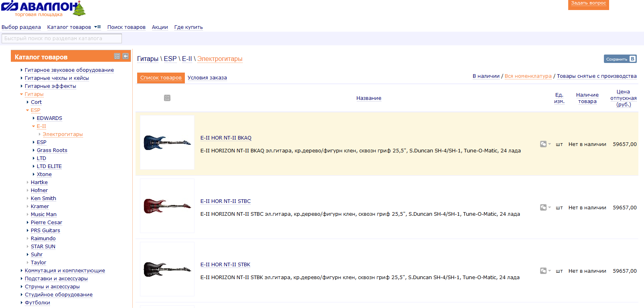This screenshot has width=644, height=308.
Task: Open Поиск товаров in the top menu
Action: [126, 27]
